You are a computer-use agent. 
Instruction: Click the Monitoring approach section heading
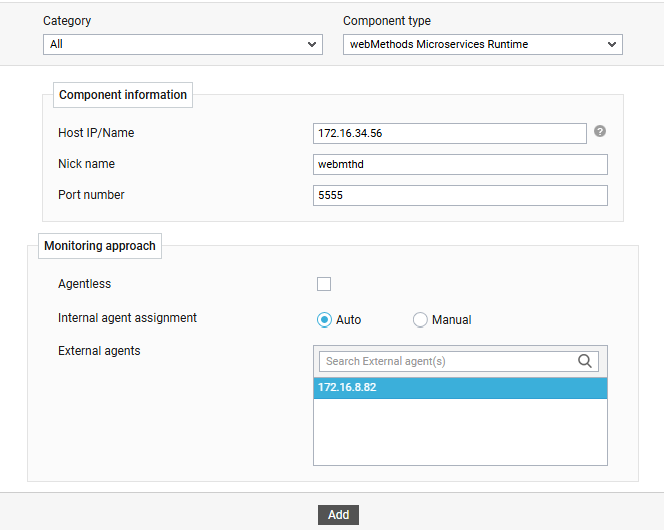click(x=100, y=246)
